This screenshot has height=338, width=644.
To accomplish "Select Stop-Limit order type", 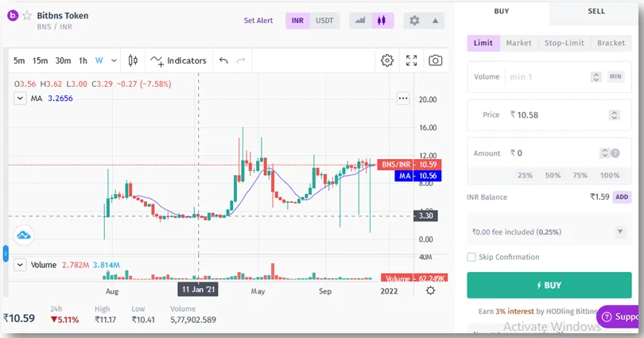I will (x=564, y=43).
